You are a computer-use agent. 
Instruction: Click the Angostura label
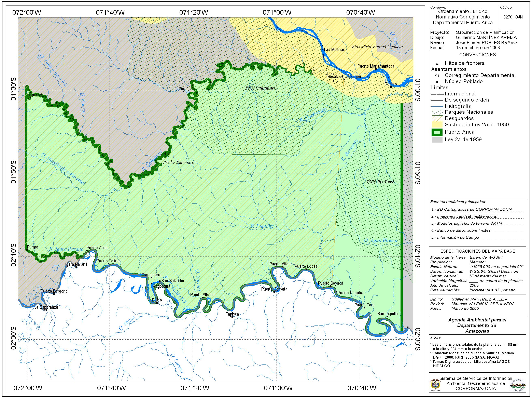coord(162,286)
